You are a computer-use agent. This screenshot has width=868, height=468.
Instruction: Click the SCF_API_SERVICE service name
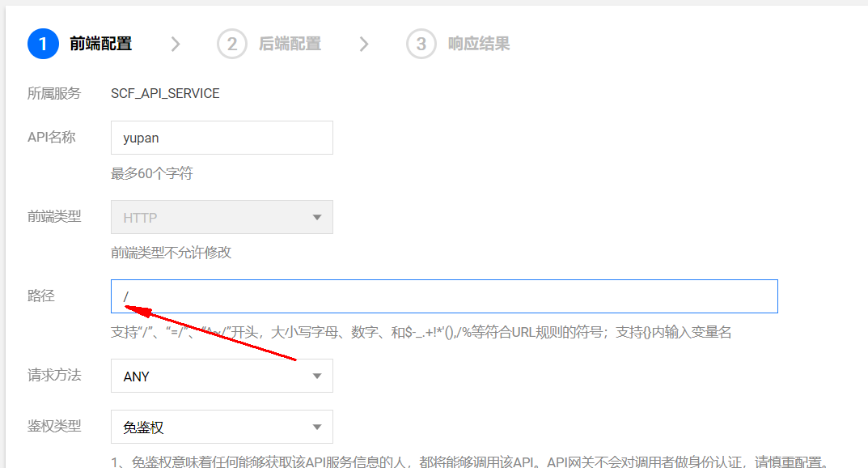coord(165,93)
